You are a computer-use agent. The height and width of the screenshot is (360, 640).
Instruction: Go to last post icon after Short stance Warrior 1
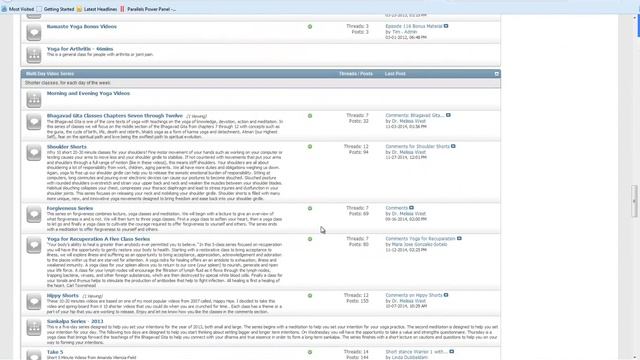tap(451, 351)
